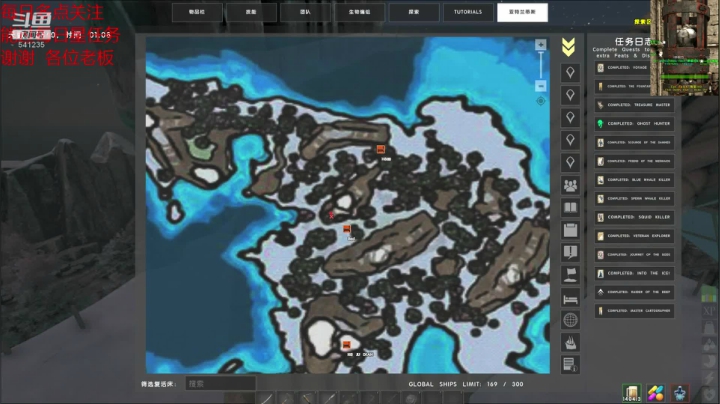This screenshot has width=720, height=404.
Task: Open the Completed: Blue Whale Killer quest
Action: (x=634, y=180)
